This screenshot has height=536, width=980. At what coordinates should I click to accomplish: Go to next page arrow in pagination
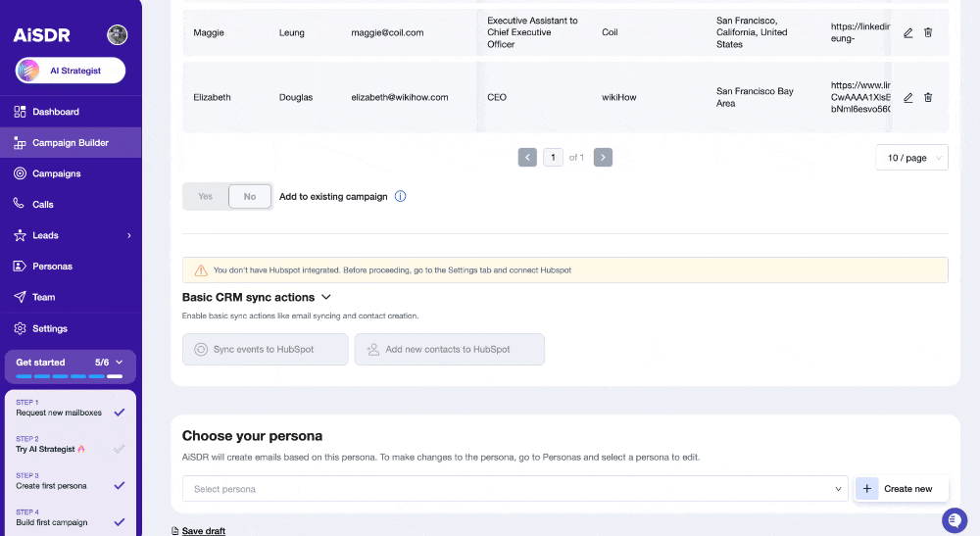point(603,157)
